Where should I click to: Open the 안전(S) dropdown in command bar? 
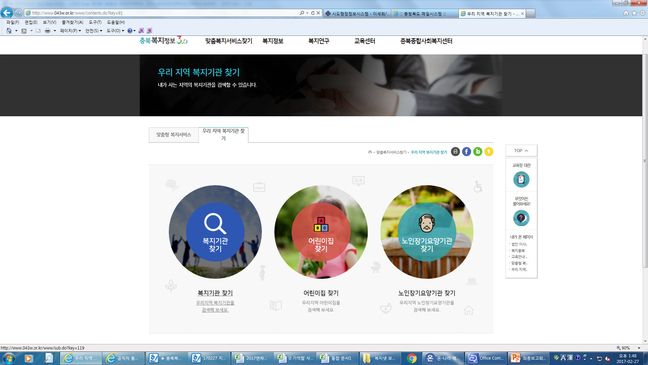(x=94, y=31)
